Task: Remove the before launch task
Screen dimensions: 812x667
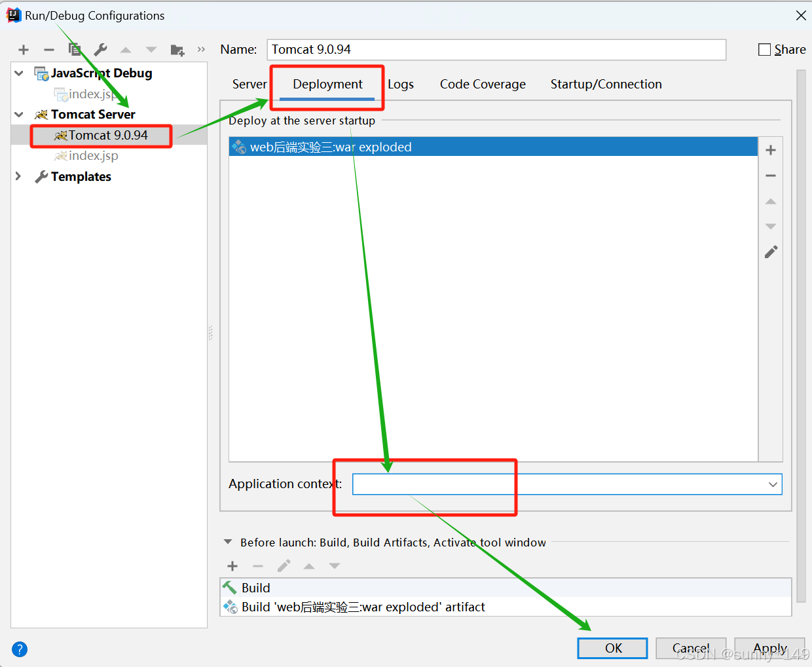Action: pyautogui.click(x=258, y=566)
